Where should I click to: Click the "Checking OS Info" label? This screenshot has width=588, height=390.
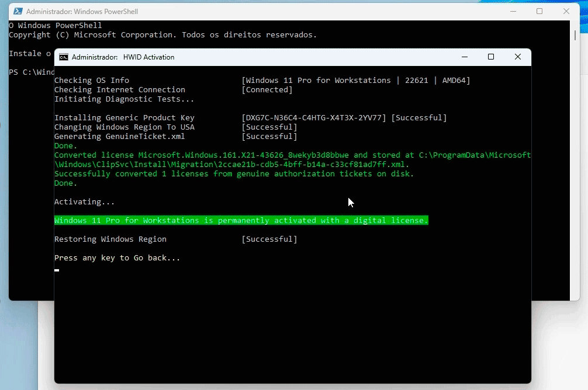pos(92,81)
